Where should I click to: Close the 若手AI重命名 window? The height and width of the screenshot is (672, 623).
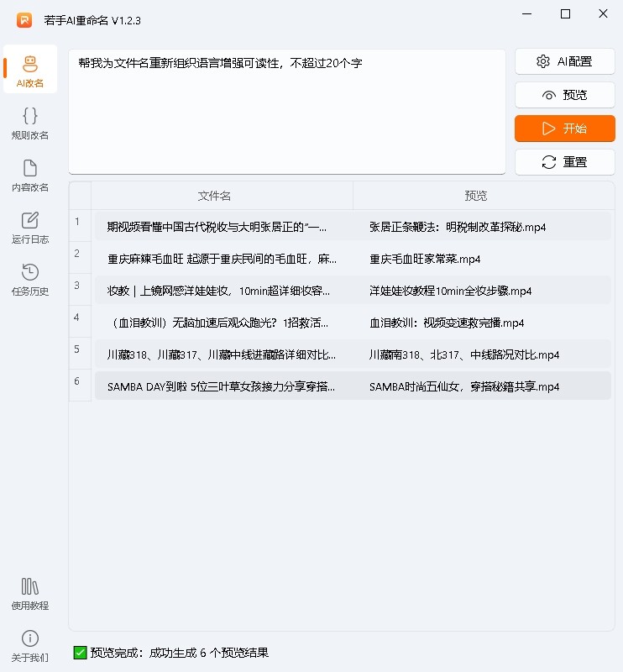pos(603,14)
